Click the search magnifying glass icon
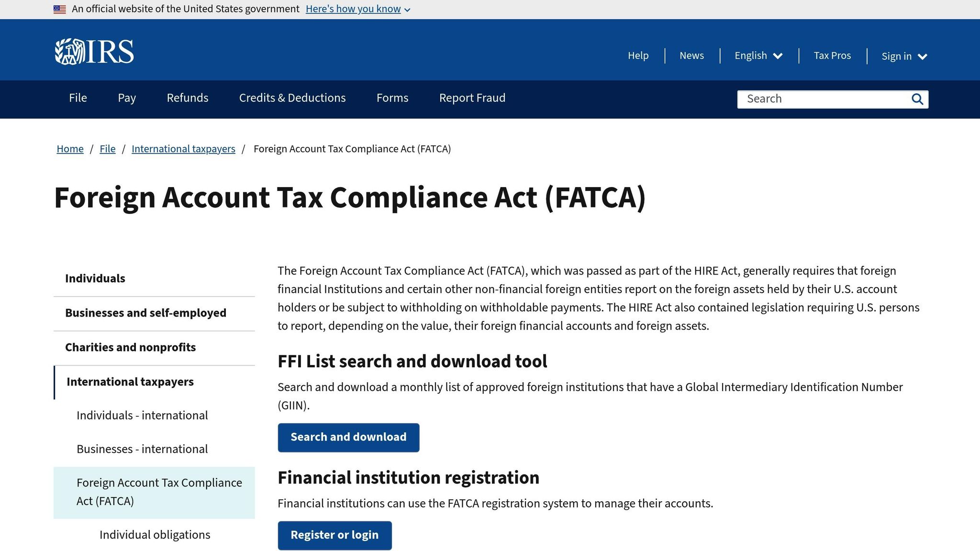This screenshot has width=980, height=551. [x=917, y=99]
